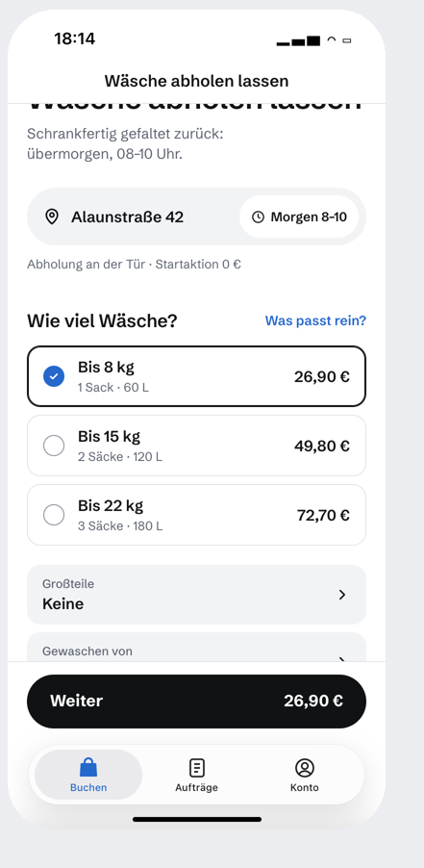Viewport: 424px width, 868px height.
Task: Open the Großteile chevron
Action: point(342,595)
